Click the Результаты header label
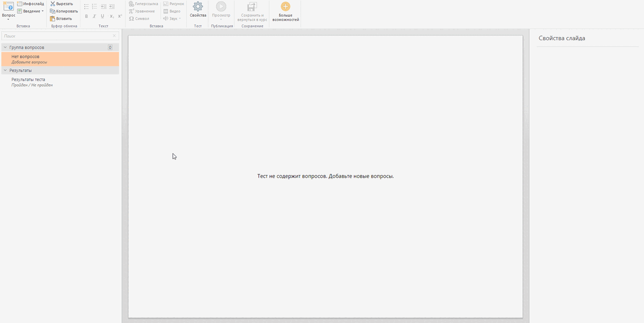644x323 pixels. pyautogui.click(x=20, y=70)
